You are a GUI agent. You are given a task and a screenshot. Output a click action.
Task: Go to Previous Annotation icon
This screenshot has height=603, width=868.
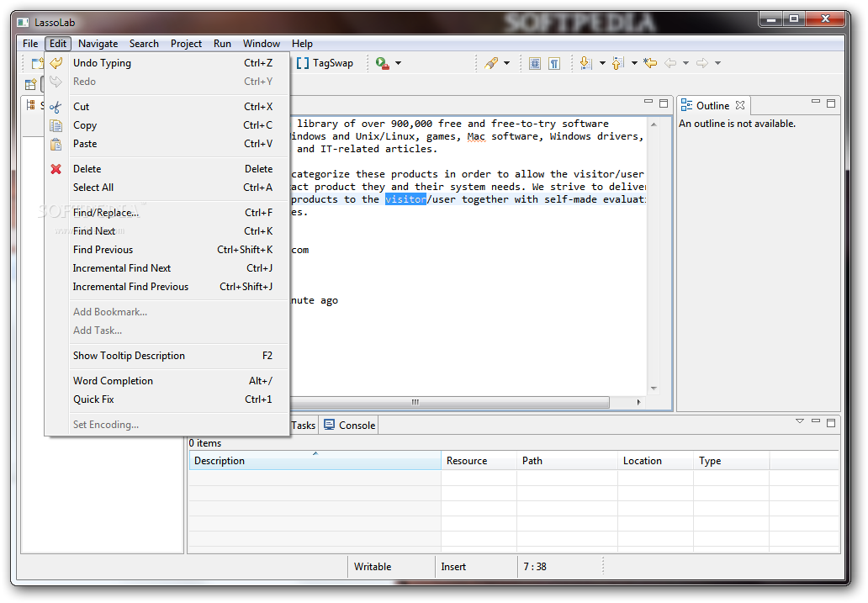(618, 63)
